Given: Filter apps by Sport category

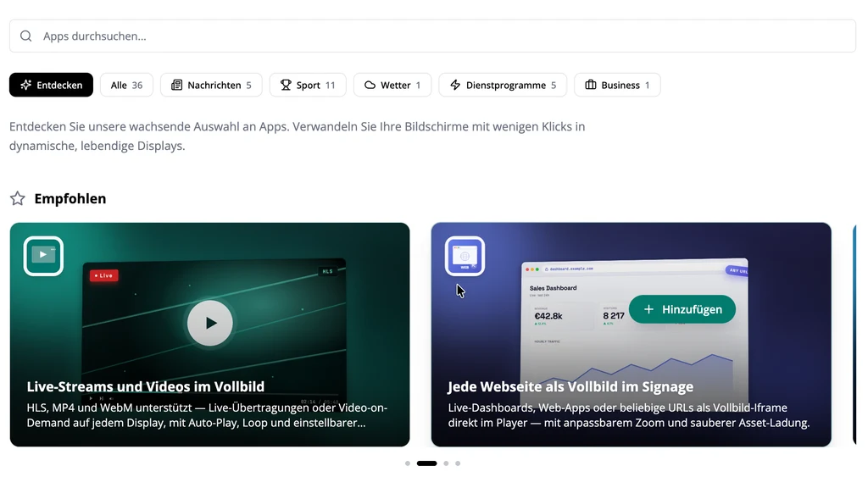Looking at the screenshot, I should pyautogui.click(x=307, y=85).
